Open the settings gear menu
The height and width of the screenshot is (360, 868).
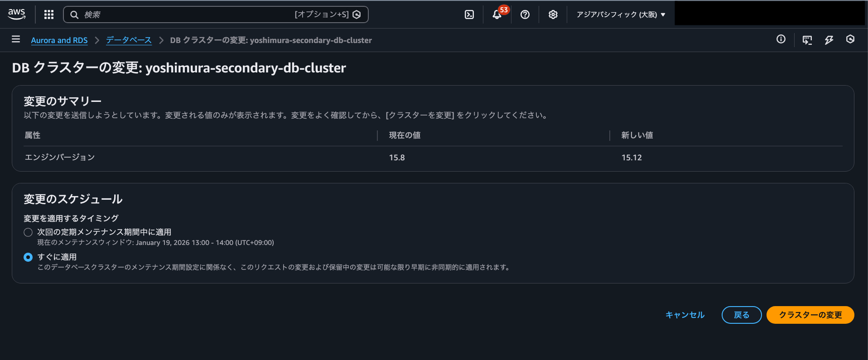(553, 14)
